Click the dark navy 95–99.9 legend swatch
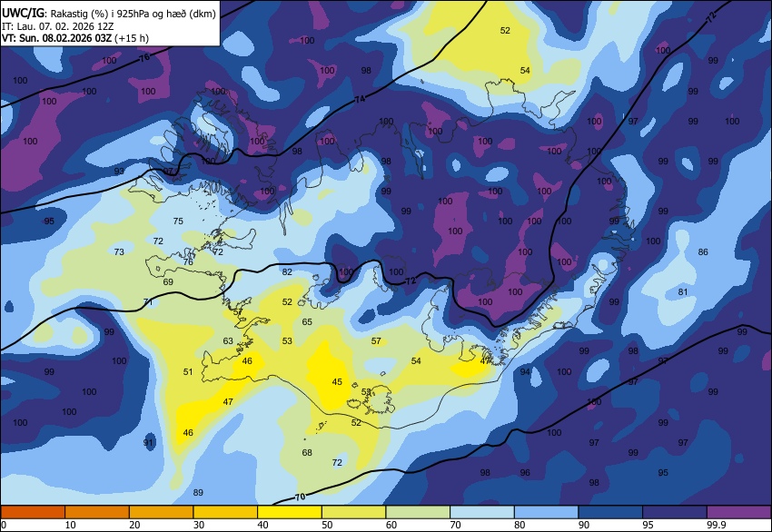 (x=675, y=512)
